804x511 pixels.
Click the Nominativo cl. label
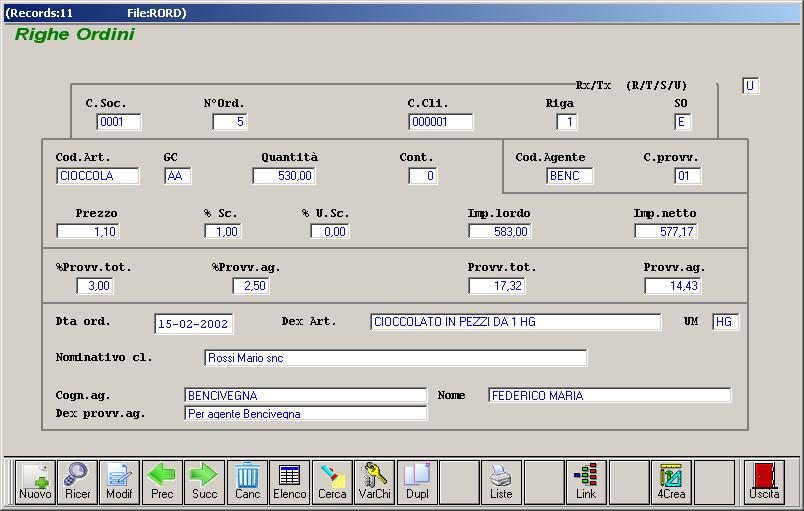[104, 357]
